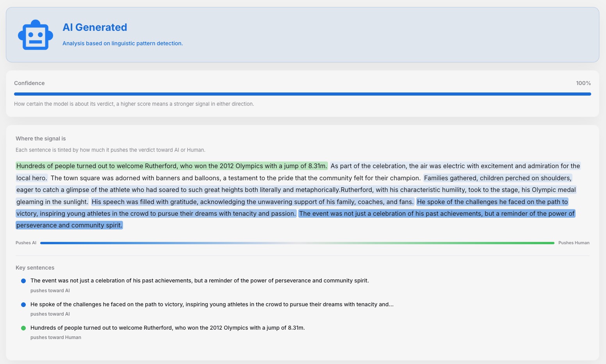606x364 pixels.
Task: Click blue dot beside 'The event was not just'
Action: click(x=23, y=281)
